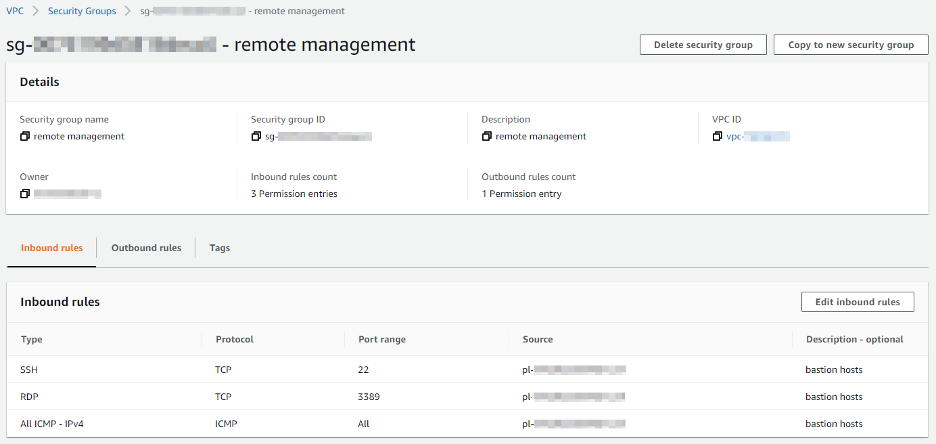Click the Delete security group button

pyautogui.click(x=703, y=45)
